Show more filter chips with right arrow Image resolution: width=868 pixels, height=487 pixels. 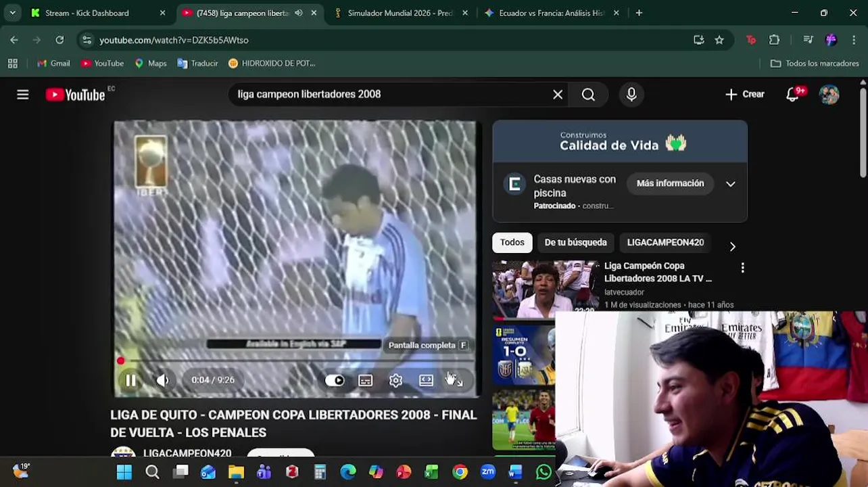(x=732, y=246)
